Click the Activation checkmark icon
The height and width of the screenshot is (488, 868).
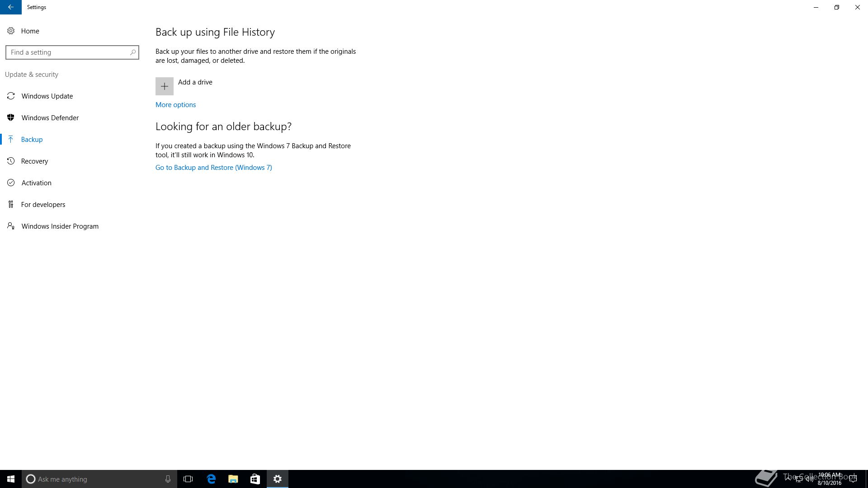(x=11, y=183)
